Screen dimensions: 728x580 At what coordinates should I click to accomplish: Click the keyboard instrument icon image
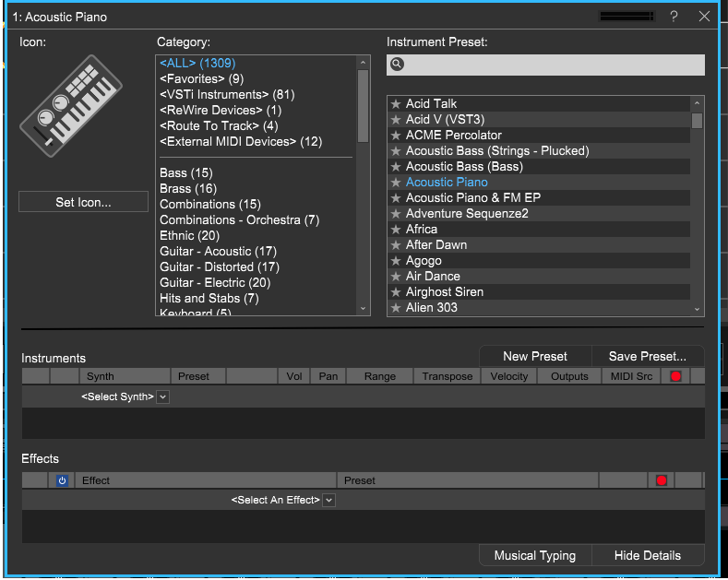tap(71, 106)
